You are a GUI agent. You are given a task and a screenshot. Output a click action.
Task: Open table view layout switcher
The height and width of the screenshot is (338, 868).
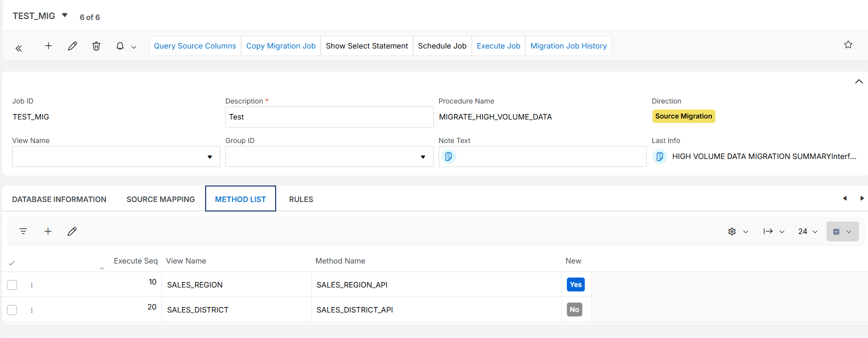(x=842, y=231)
